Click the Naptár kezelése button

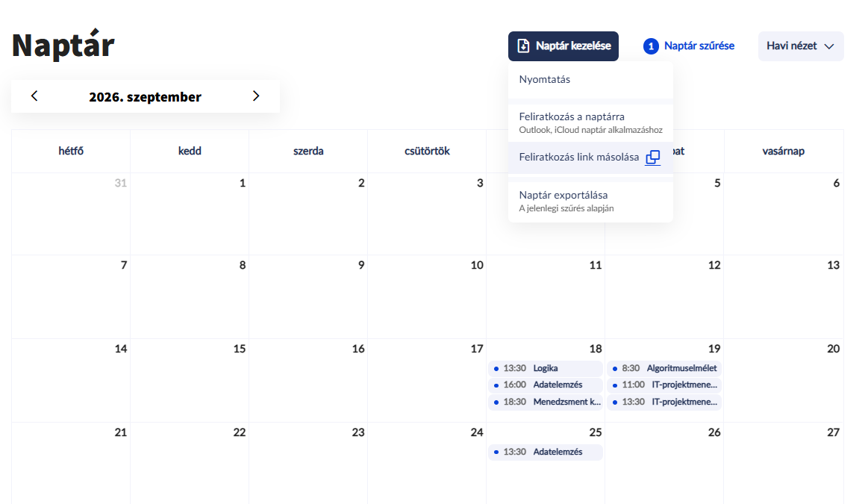tap(563, 46)
